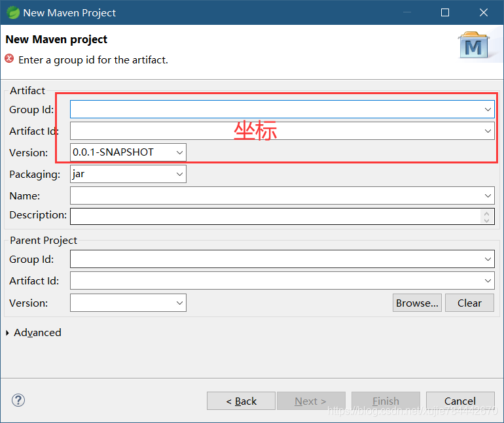
Task: Click the 'Enter a group id for the artifact.' message
Action: pyautogui.click(x=93, y=59)
